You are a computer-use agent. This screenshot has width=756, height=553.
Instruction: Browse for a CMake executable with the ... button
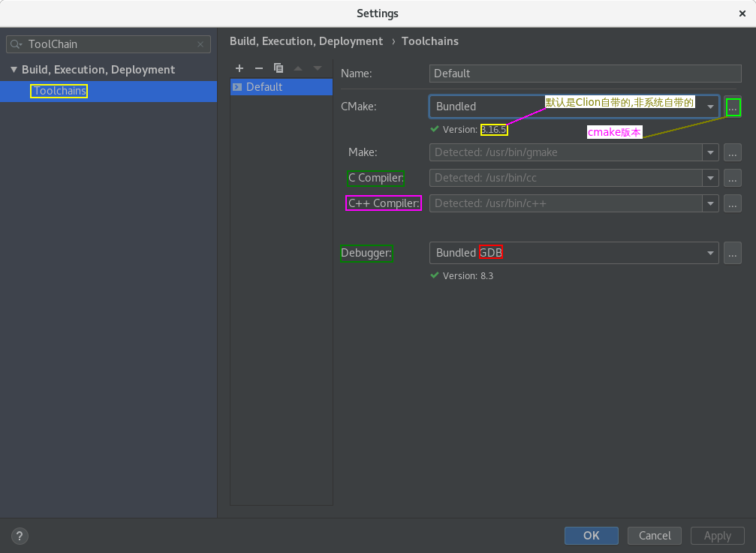pos(732,107)
